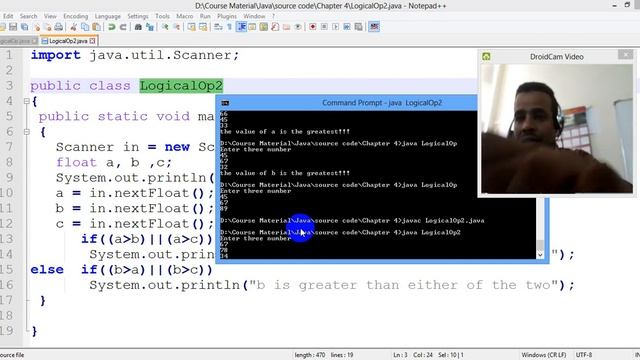Viewport: 640px width, 360px height.
Task: Click the Windows (CR LF) status entry
Action: [544, 355]
